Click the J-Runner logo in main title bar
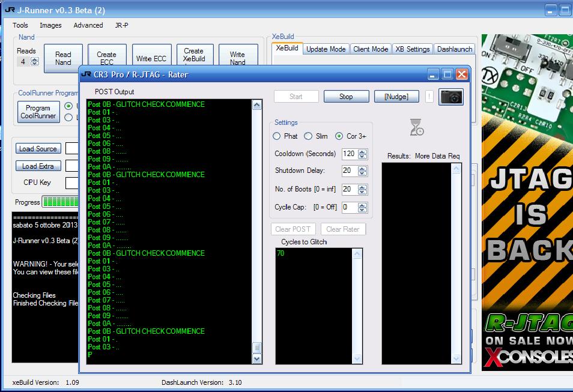This screenshot has height=392, width=573. [x=10, y=10]
